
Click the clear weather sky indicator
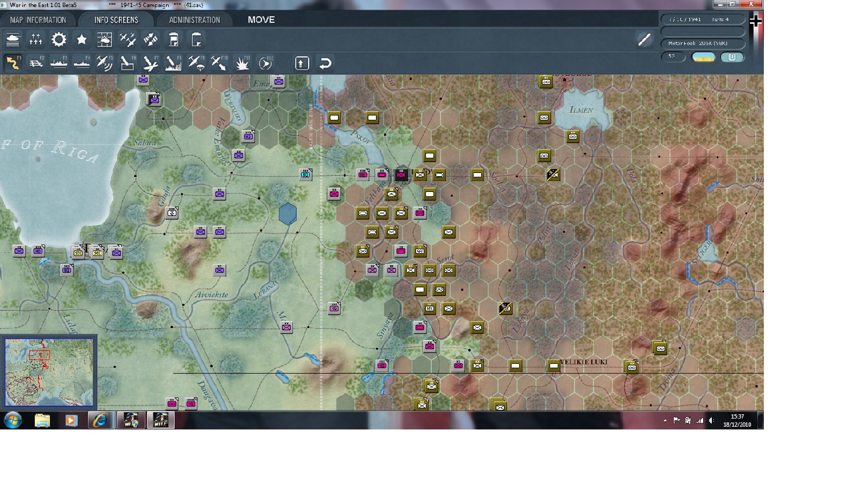coord(704,57)
